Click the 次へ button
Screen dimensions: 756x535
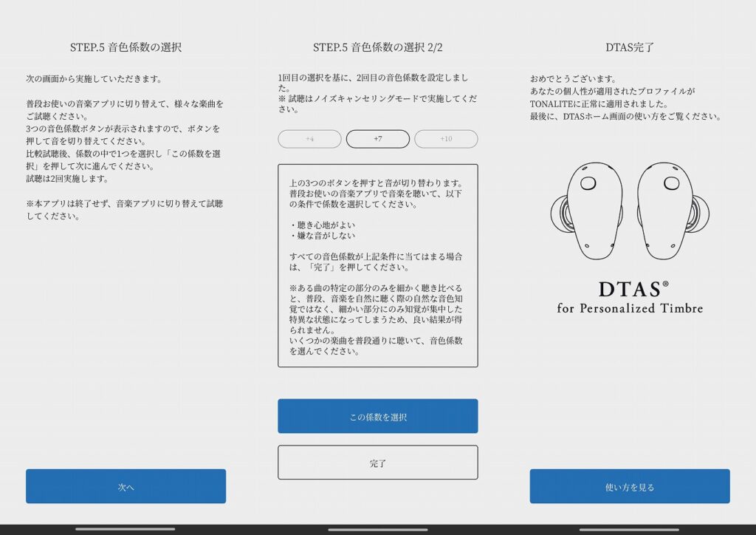coord(126,486)
